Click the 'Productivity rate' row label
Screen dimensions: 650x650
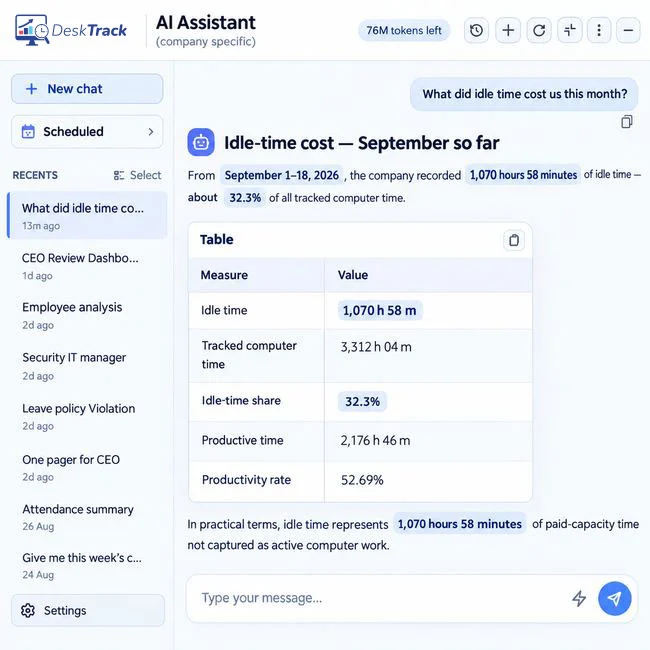pos(246,480)
